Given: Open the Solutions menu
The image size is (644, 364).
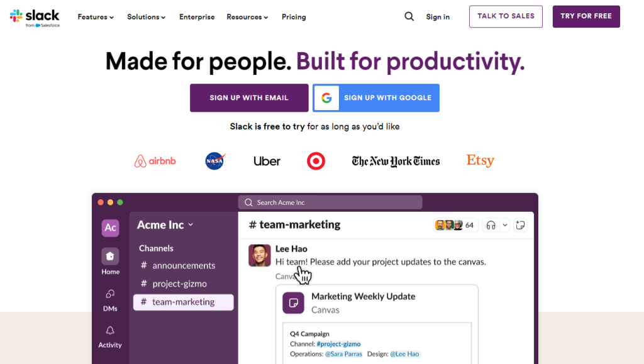Looking at the screenshot, I should coord(146,17).
